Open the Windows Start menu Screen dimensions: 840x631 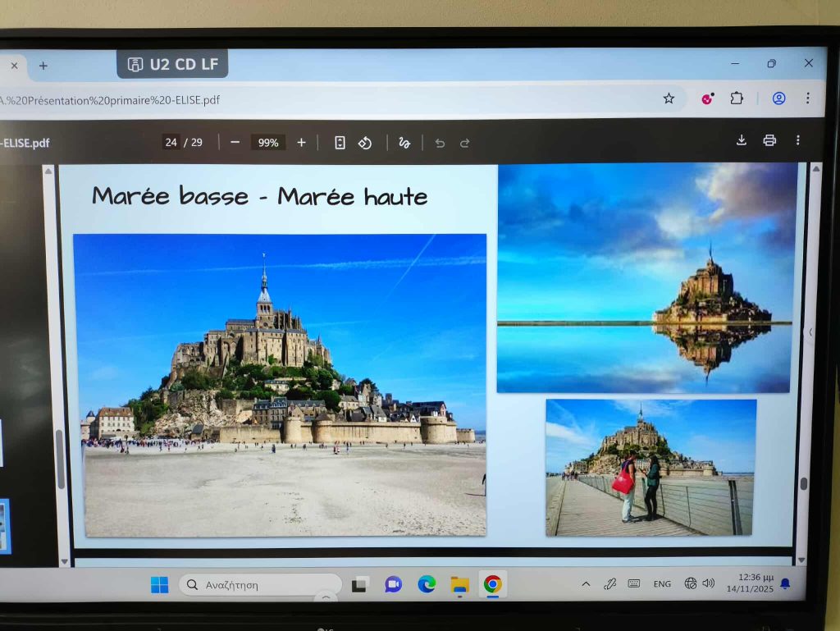click(x=159, y=585)
